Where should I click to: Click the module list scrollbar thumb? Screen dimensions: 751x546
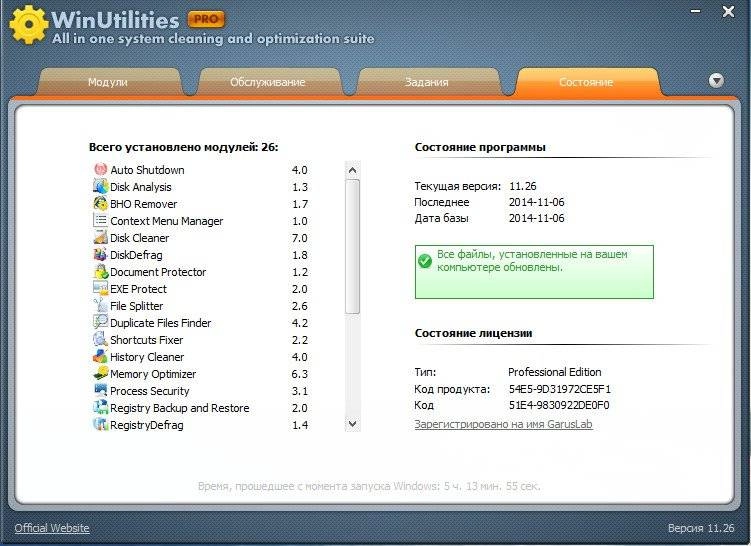click(353, 247)
